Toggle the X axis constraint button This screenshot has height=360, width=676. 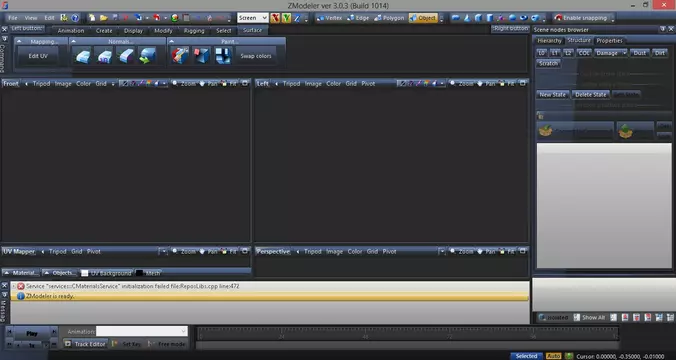[275, 18]
